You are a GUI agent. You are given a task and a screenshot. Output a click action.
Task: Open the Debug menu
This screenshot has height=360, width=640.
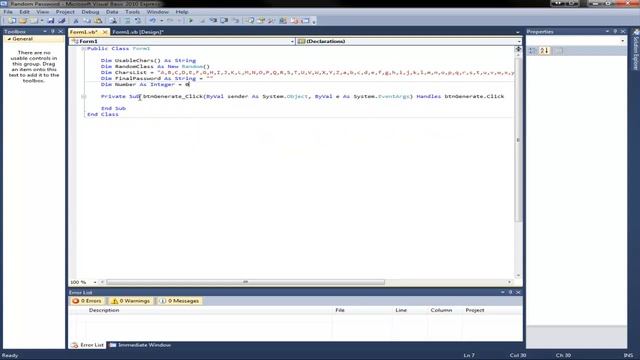[x=90, y=12]
